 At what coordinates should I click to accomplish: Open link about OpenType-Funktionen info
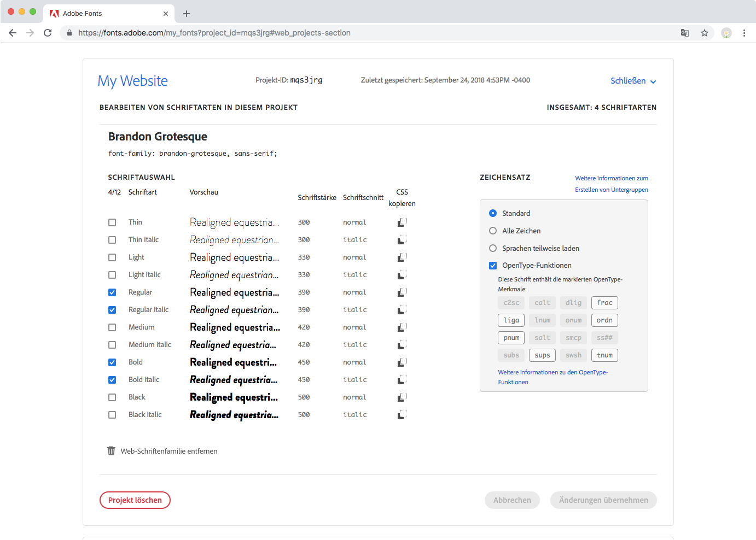coord(553,377)
